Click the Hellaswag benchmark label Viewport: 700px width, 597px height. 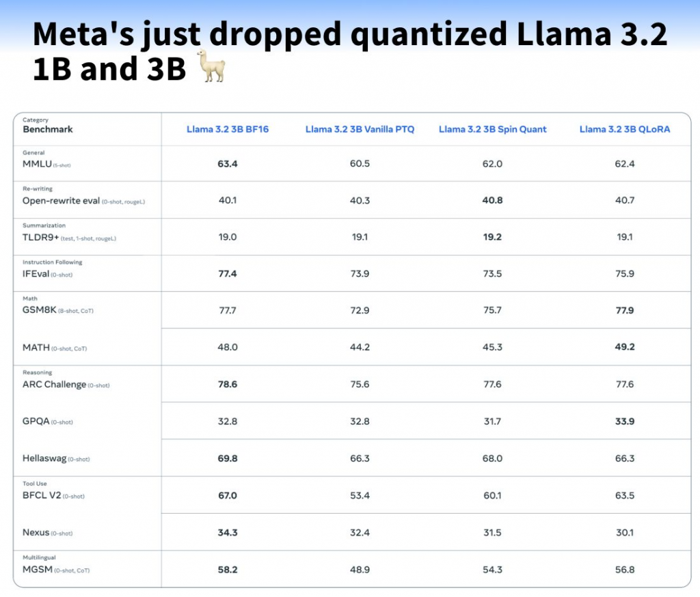pyautogui.click(x=44, y=458)
